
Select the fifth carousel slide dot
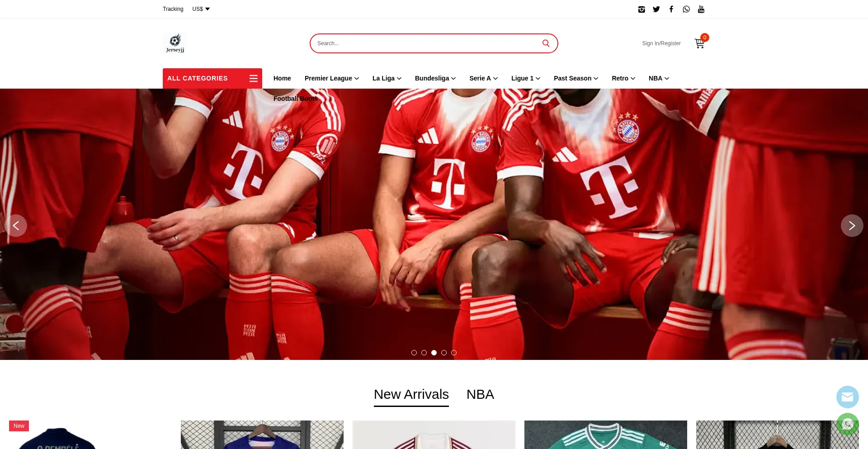pos(454,353)
